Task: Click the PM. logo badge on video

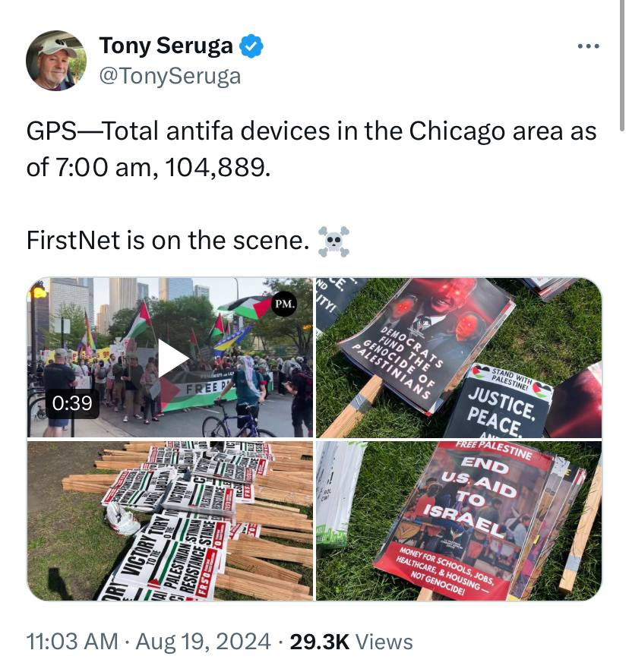Action: coord(284,304)
